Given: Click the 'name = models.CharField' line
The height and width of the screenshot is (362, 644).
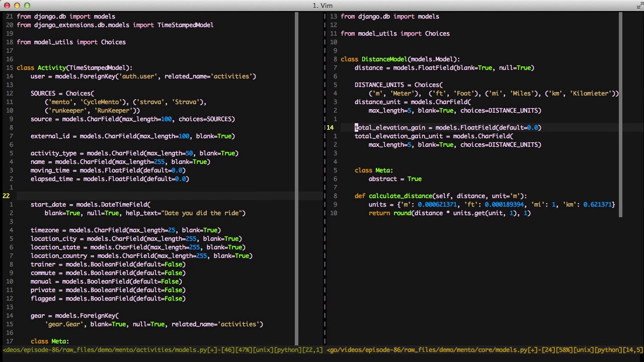Looking at the screenshot, I should pyautogui.click(x=120, y=161).
